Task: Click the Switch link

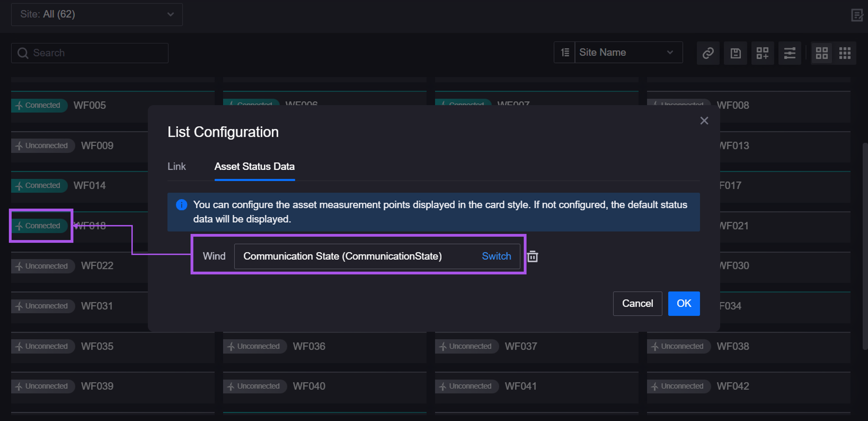Action: 496,256
